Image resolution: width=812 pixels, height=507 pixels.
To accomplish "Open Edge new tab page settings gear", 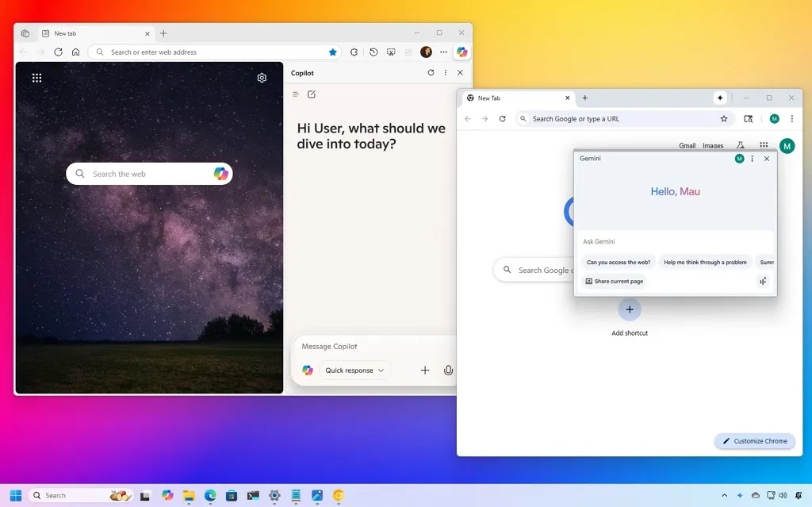I will (x=262, y=78).
